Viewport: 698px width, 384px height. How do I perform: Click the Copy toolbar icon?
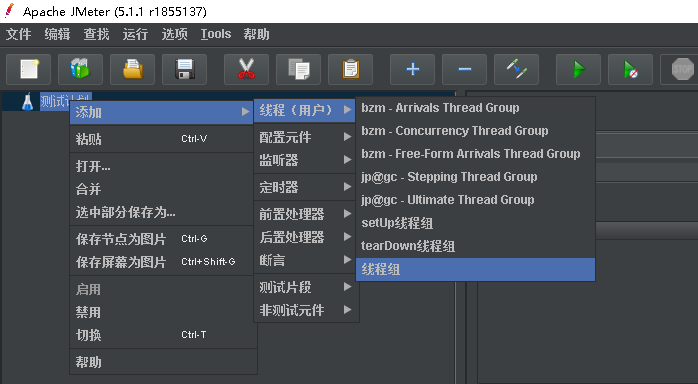(299, 69)
